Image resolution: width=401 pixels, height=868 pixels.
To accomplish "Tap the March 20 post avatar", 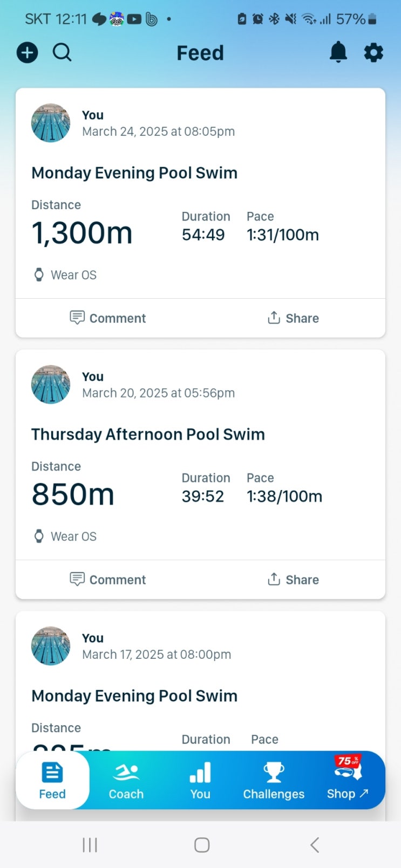I will (51, 384).
